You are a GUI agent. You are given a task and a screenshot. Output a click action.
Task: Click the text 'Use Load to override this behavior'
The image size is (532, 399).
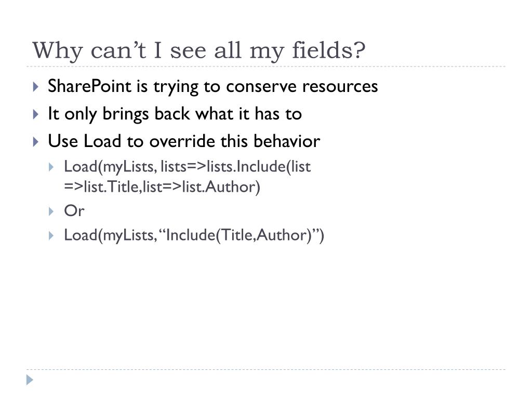pyautogui.click(x=184, y=141)
